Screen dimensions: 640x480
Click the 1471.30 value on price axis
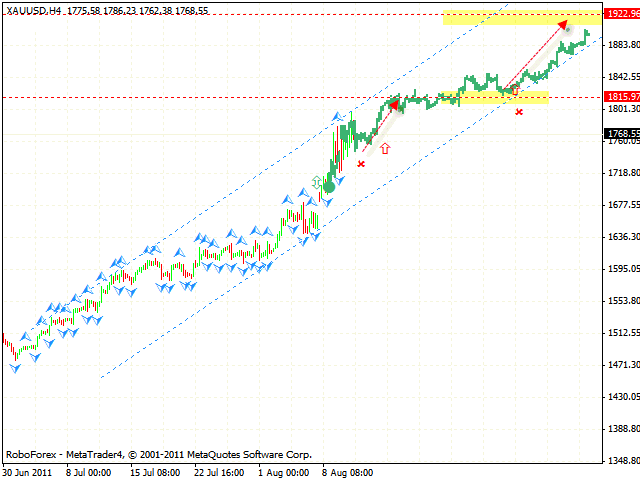coord(621,366)
